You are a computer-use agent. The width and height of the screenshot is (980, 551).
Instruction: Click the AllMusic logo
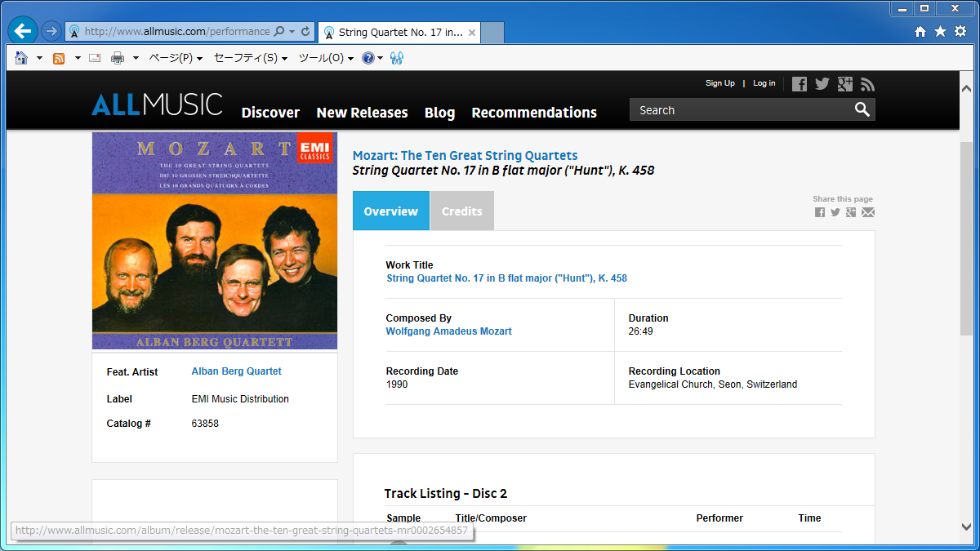click(157, 104)
